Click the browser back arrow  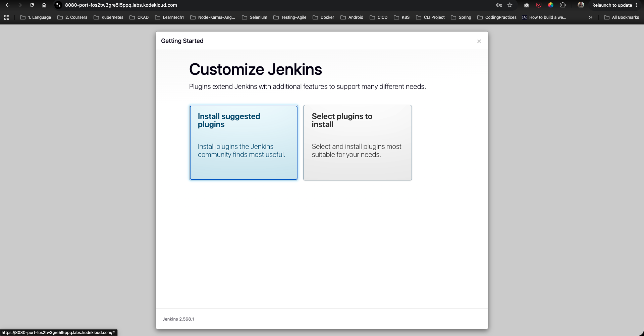coord(8,5)
